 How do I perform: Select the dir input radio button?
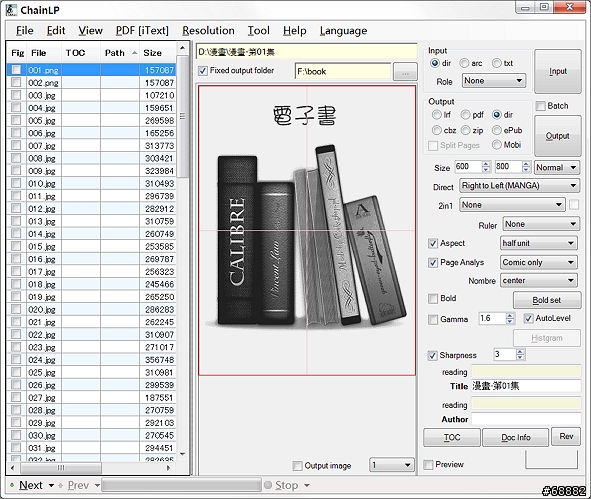(x=435, y=63)
